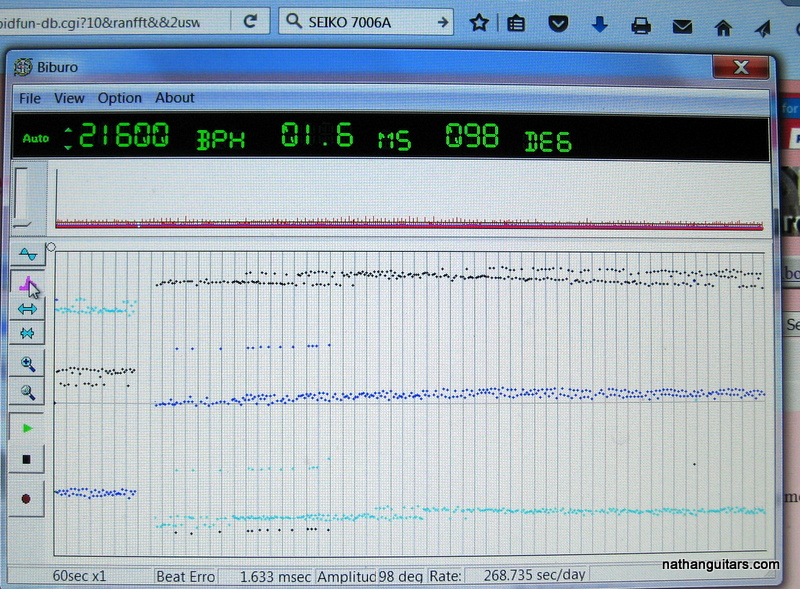Click the SEIKO 7006A search field
Image resolution: width=800 pixels, height=589 pixels.
coord(360,21)
